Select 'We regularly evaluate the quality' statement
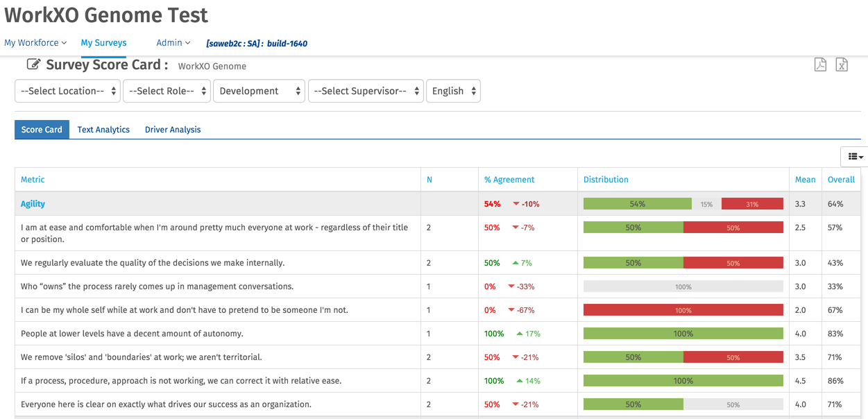The width and height of the screenshot is (868, 419). click(x=153, y=263)
